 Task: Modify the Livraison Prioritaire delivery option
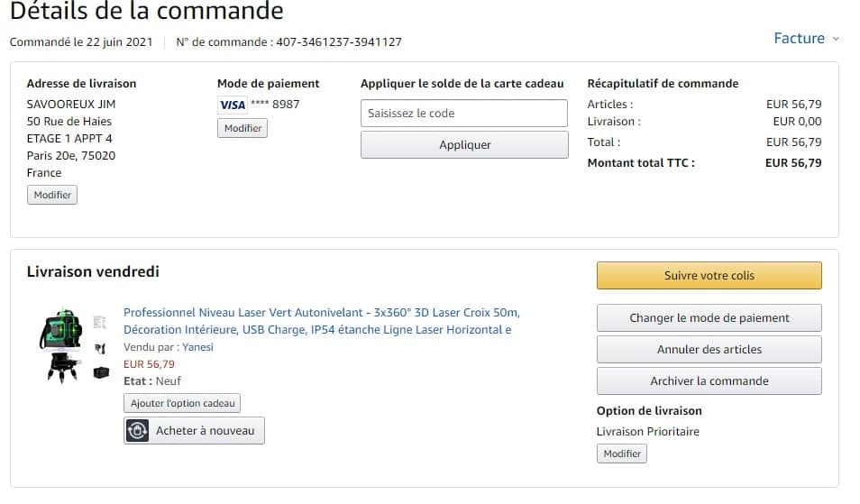coord(621,454)
